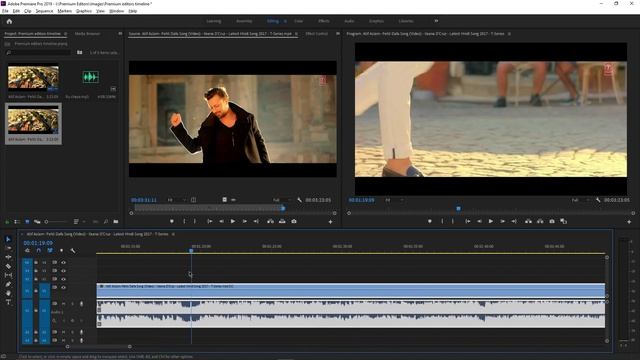Expand workspace overflow chevron menu

[x=436, y=21]
